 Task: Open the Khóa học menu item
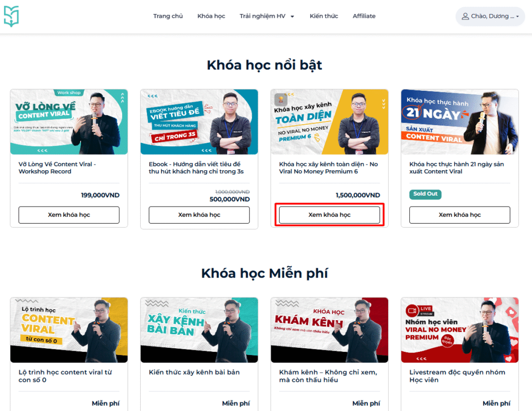(211, 16)
